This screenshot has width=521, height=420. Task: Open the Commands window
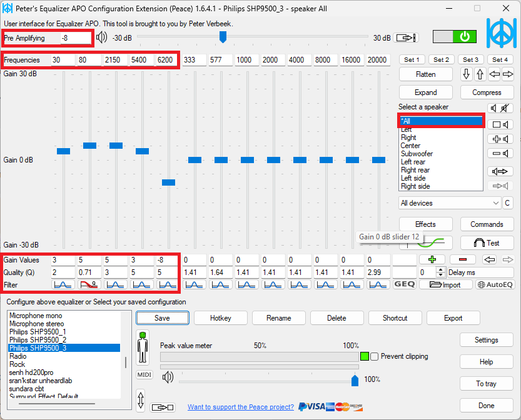487,224
